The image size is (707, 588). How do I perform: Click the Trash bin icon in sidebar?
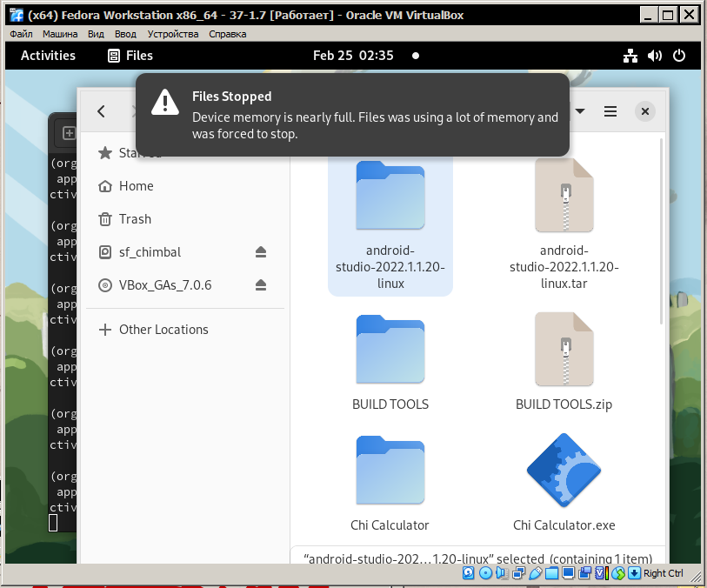[x=105, y=219]
